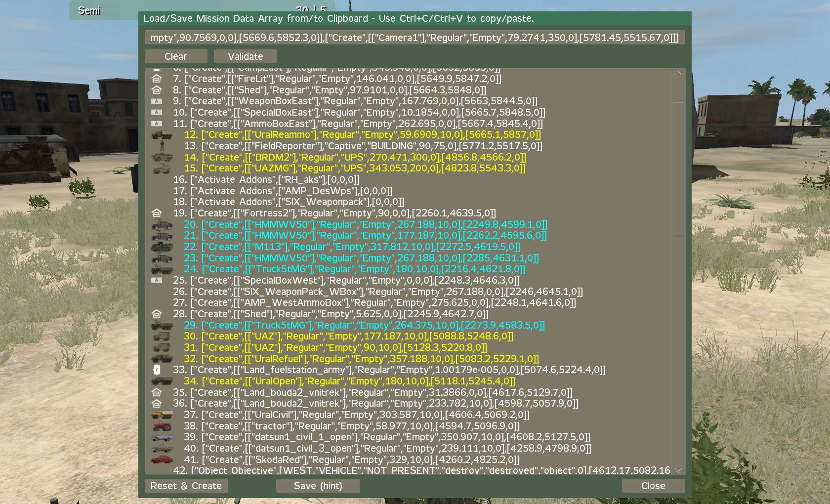Close the mission data dialog
This screenshot has height=504, width=830.
click(653, 486)
